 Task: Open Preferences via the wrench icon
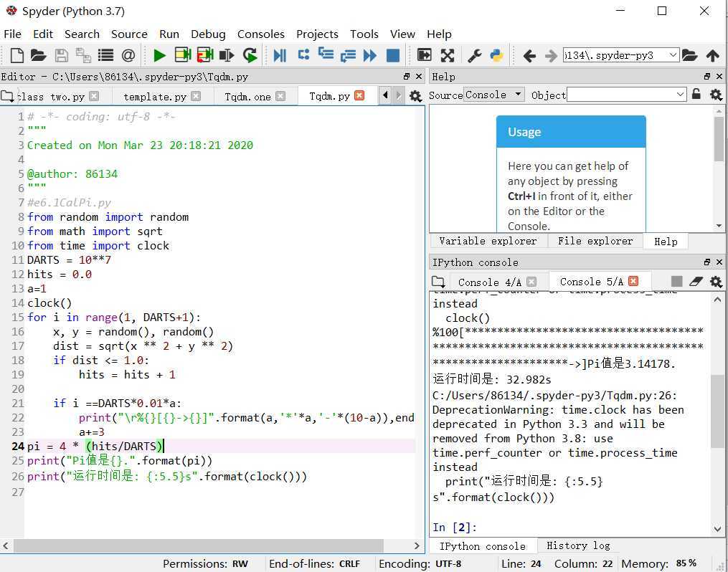click(474, 55)
